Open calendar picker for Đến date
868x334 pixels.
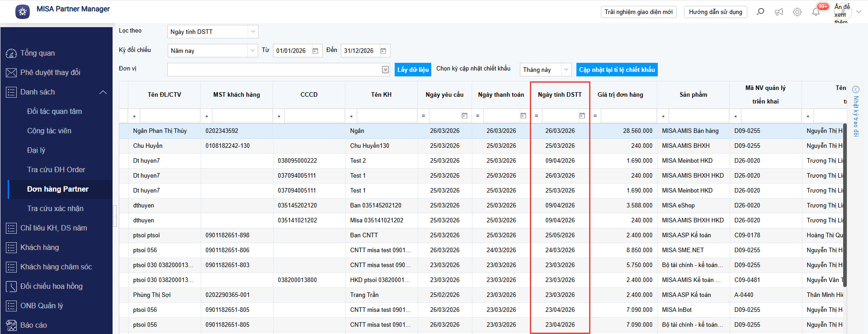click(383, 51)
